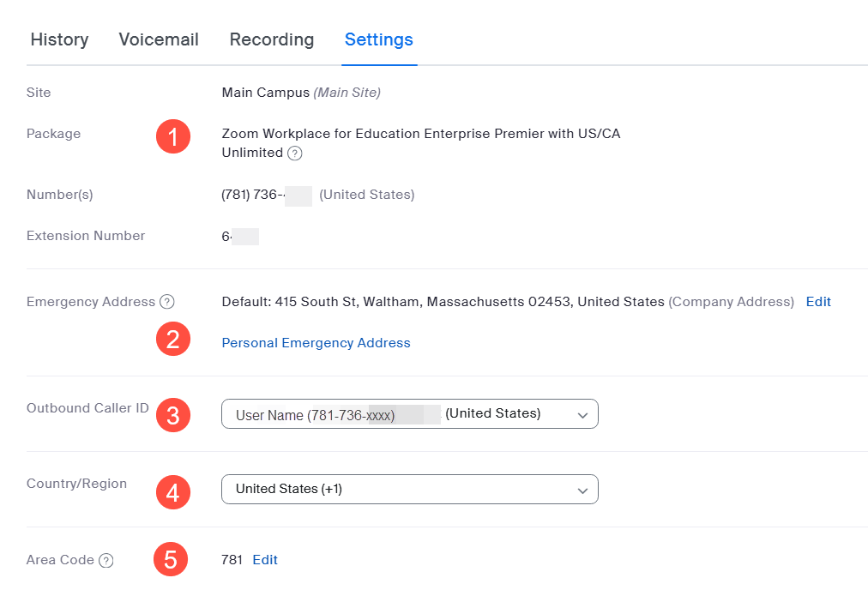Switch to the History tab
The width and height of the screenshot is (868, 590).
(x=58, y=39)
